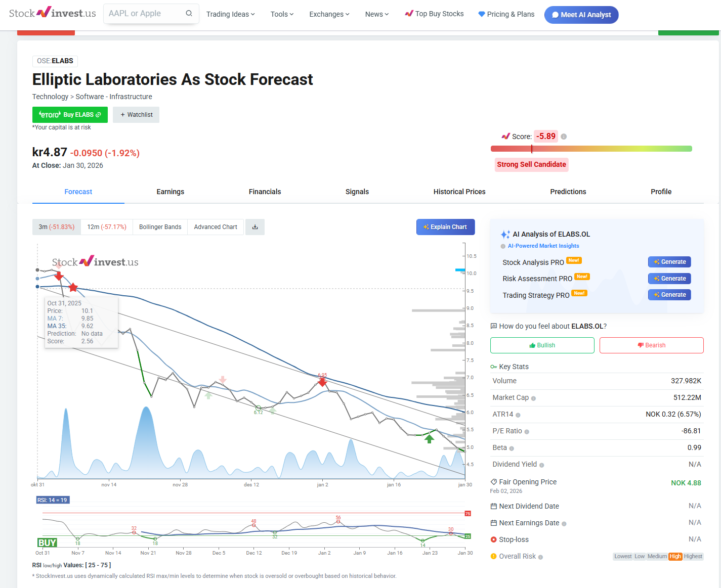The image size is (721, 588).
Task: Open the Tools dropdown
Action: 282,14
